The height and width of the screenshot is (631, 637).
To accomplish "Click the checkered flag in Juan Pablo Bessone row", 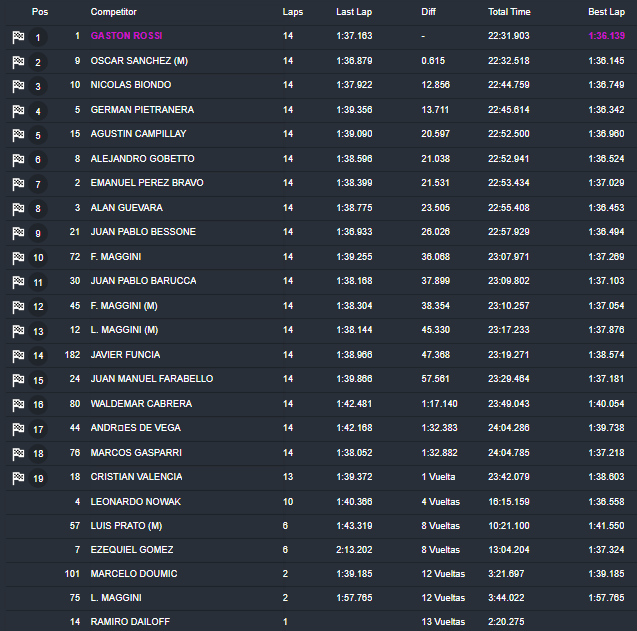I will click(18, 233).
